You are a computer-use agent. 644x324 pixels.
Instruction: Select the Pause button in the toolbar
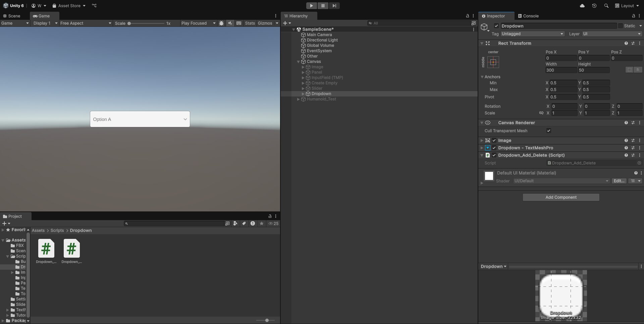(322, 6)
